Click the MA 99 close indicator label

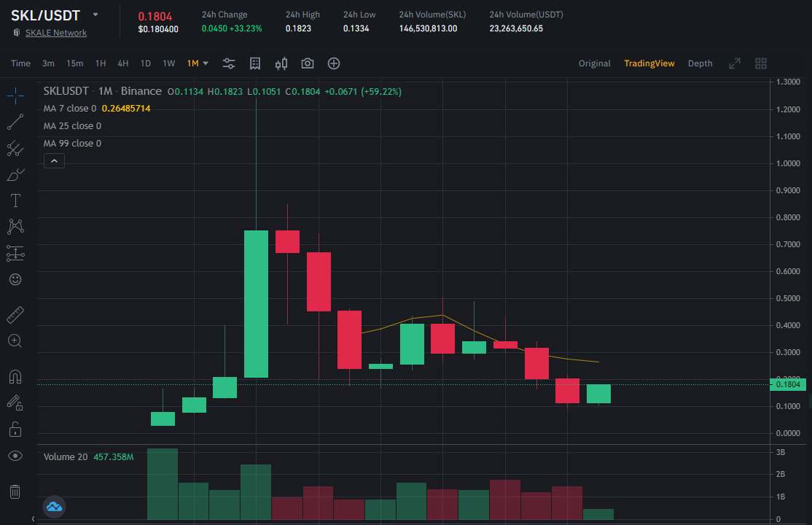(72, 144)
